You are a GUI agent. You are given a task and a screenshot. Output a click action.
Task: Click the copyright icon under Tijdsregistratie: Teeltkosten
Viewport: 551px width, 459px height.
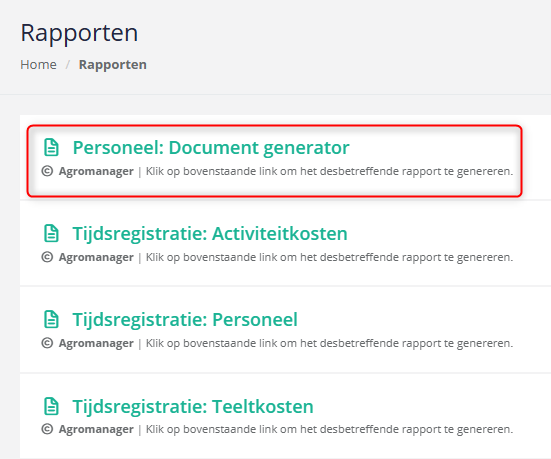click(47, 429)
